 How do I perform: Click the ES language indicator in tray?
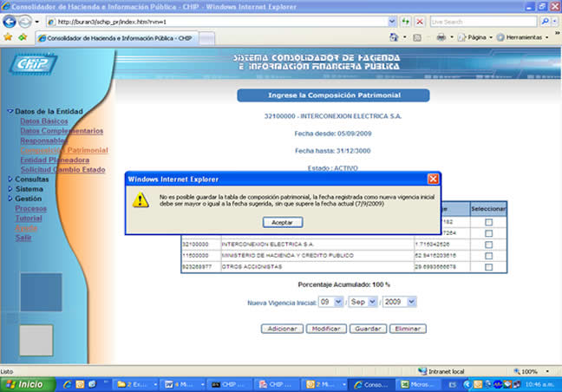pyautogui.click(x=453, y=384)
